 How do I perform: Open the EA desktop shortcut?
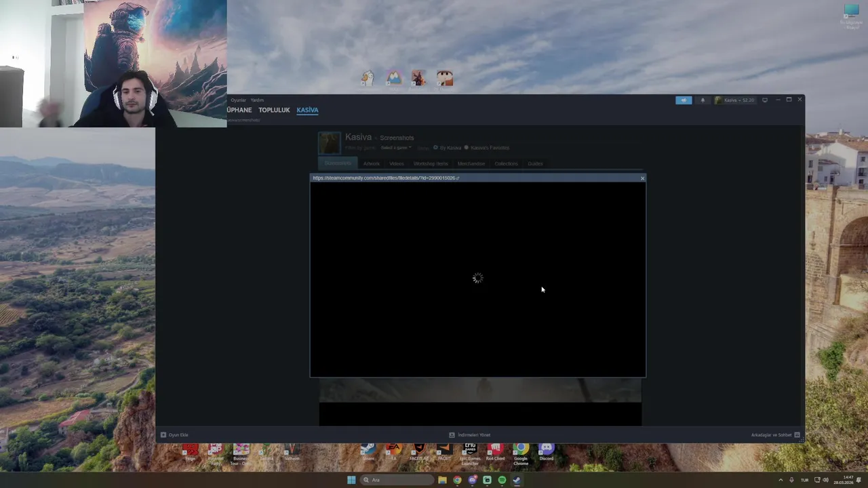click(393, 451)
